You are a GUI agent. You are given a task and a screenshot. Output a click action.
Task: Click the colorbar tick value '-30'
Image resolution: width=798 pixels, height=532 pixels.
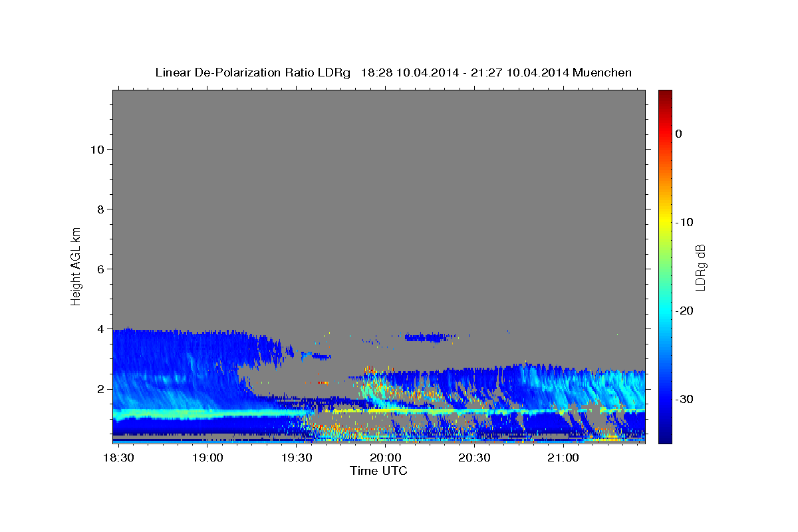click(x=685, y=399)
